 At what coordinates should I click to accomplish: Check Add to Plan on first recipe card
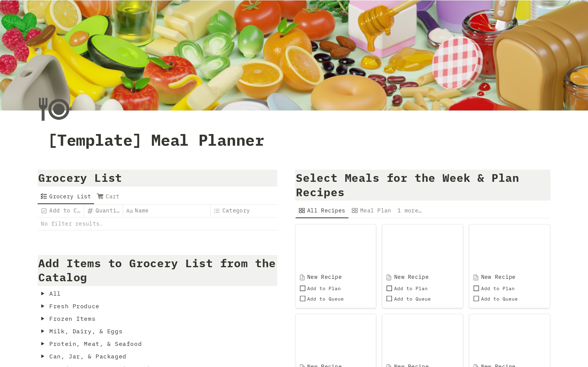303,288
